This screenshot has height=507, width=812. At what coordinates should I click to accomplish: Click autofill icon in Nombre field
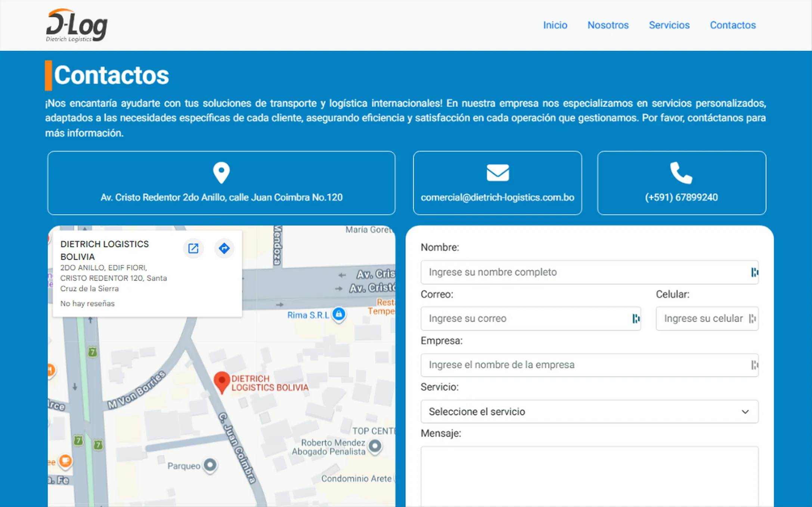pos(754,272)
